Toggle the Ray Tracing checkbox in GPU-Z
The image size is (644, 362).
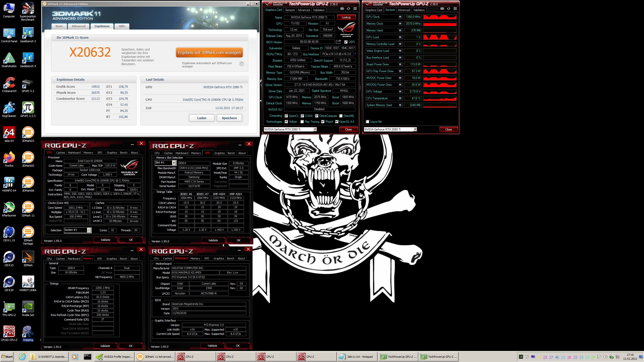[302, 122]
